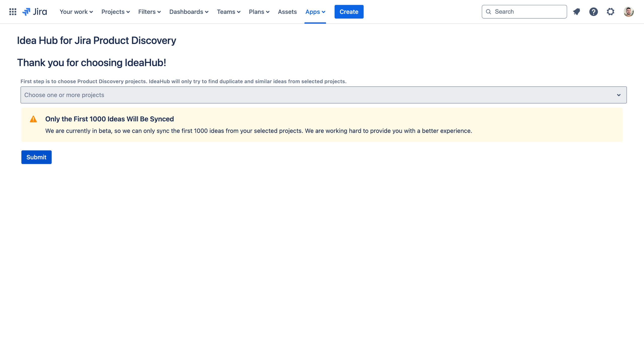Focus the Search input field
The image size is (644, 344).
(x=528, y=12)
